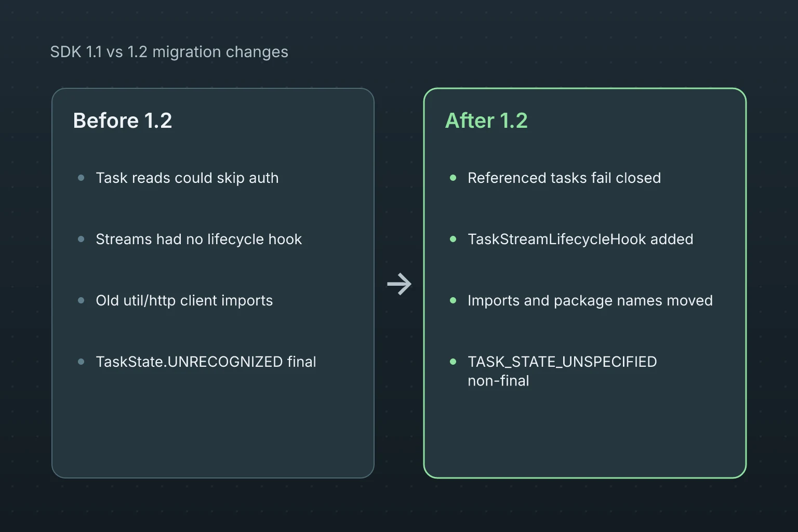Select the After 1.2 heading
This screenshot has width=798, height=532.
point(486,121)
